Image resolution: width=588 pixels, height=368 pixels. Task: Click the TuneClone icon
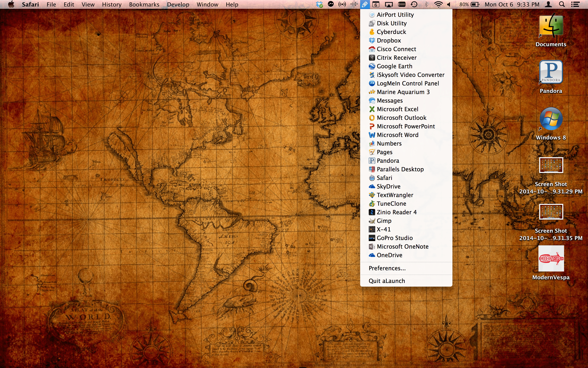pos(372,204)
